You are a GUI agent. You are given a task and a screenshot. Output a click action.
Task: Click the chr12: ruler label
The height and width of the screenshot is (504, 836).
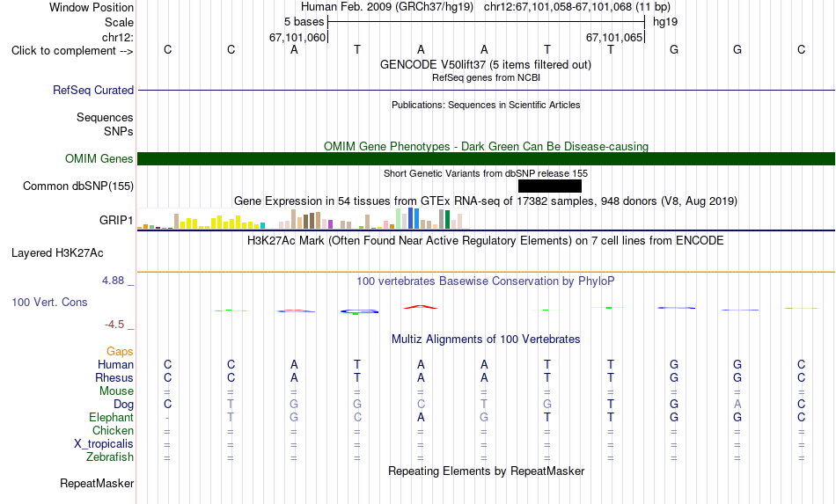click(x=118, y=37)
